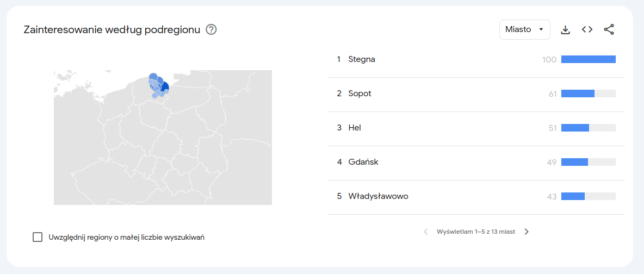Click the download CSV icon
This screenshot has height=274, width=644.
coord(566,29)
